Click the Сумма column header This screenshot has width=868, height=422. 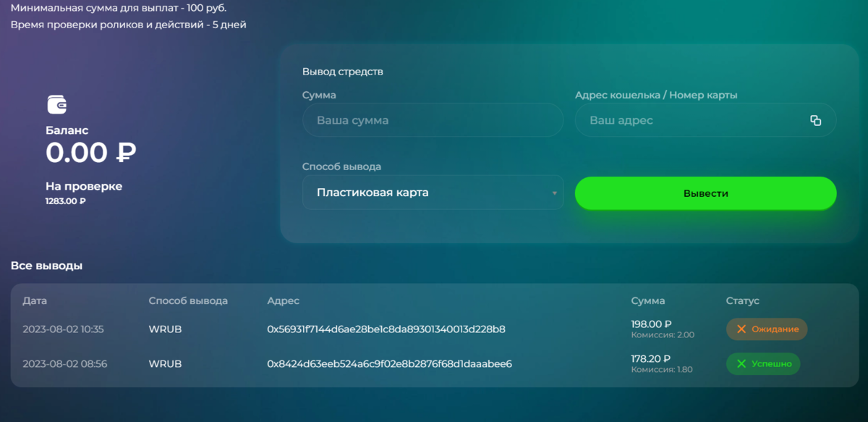tap(648, 300)
